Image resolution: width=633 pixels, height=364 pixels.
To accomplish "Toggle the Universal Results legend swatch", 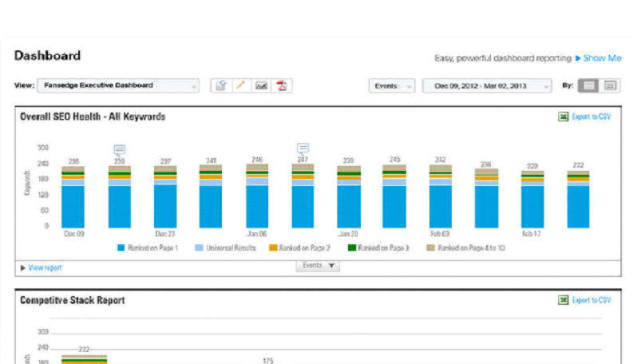I will [199, 247].
